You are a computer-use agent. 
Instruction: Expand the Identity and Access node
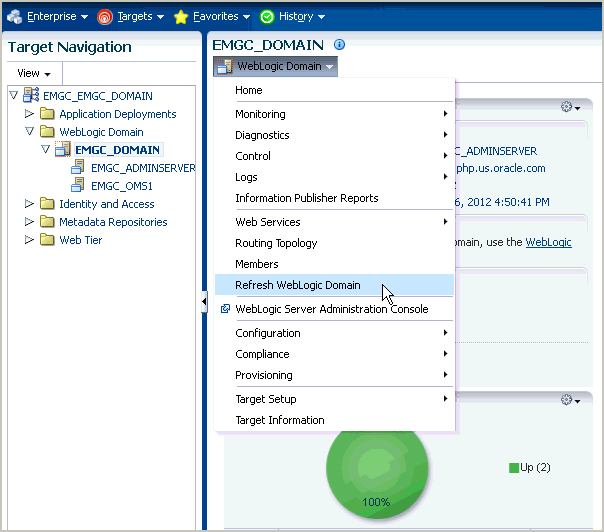coord(29,203)
